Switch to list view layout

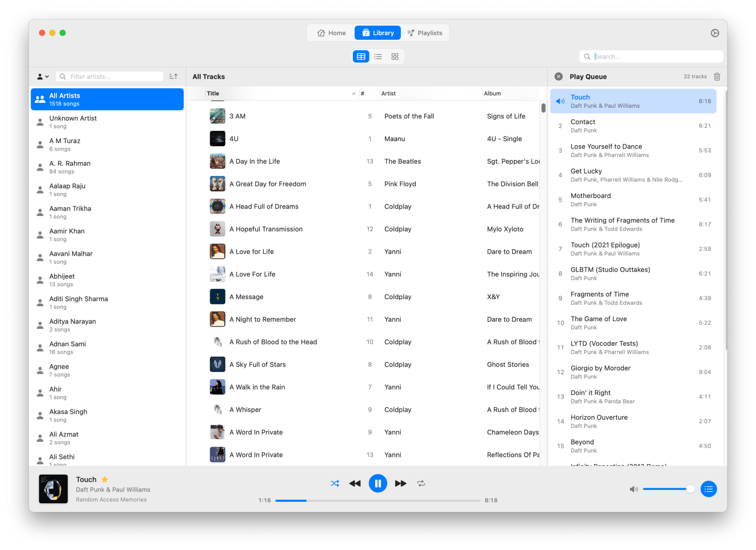378,57
